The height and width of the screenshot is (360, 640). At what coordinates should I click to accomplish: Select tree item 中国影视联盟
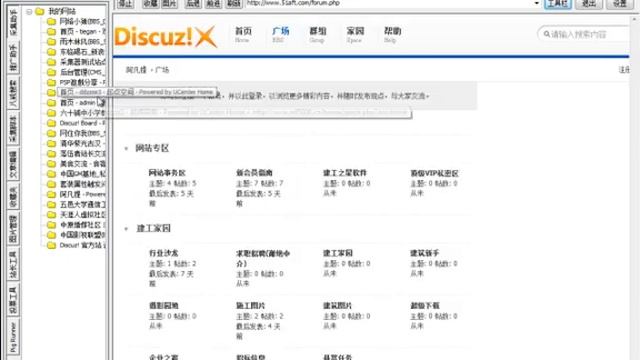[x=83, y=235]
